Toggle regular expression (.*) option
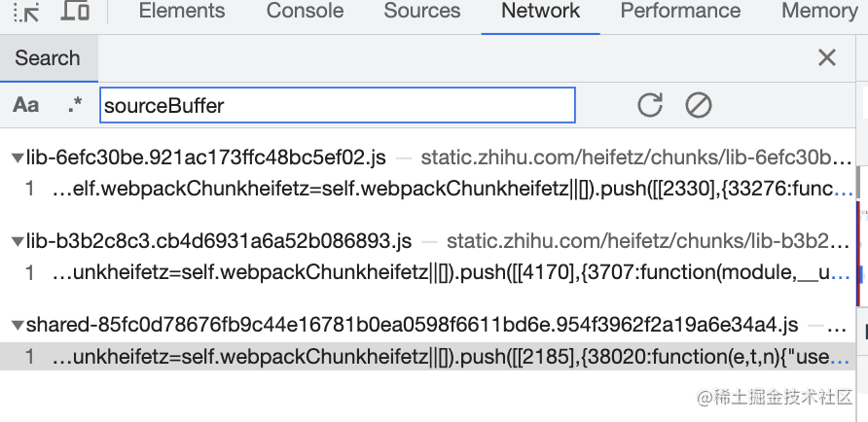868x422 pixels. [75, 105]
